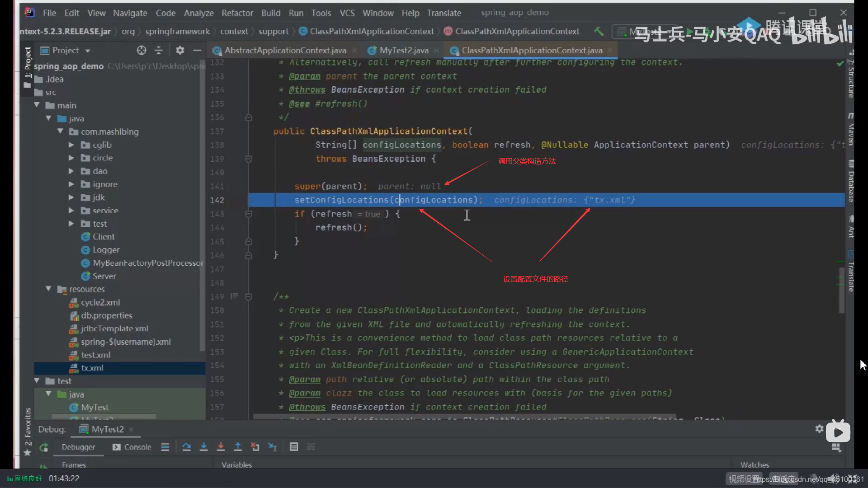The width and height of the screenshot is (868, 488).
Task: Expand the jdk package
Action: point(71,197)
